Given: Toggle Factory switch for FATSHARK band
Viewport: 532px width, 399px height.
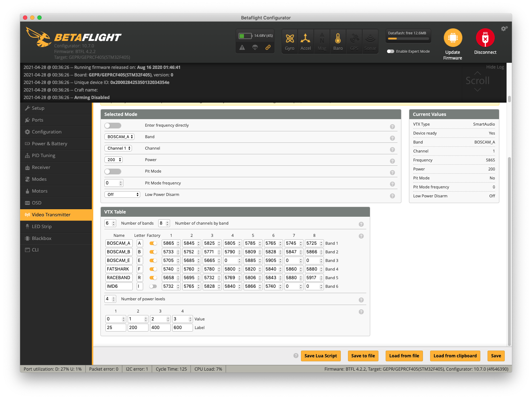Looking at the screenshot, I should coord(153,269).
